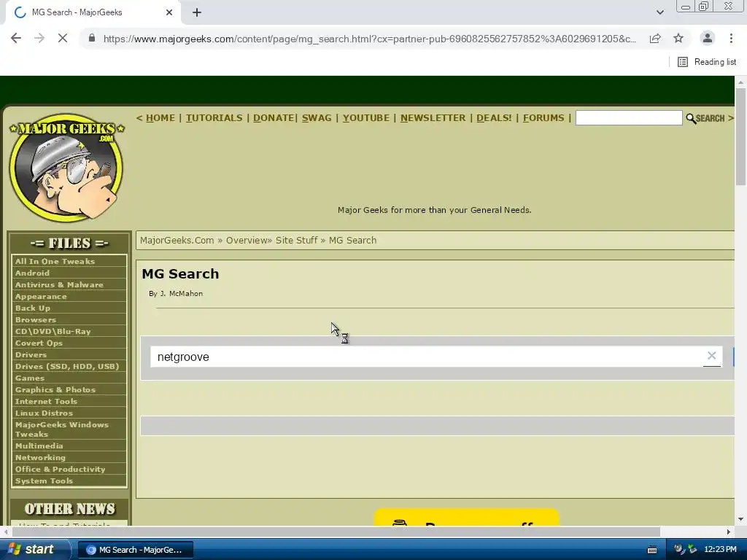This screenshot has height=560, width=747.
Task: Click the taskbar clock 12:23 PM
Action: 720,550
